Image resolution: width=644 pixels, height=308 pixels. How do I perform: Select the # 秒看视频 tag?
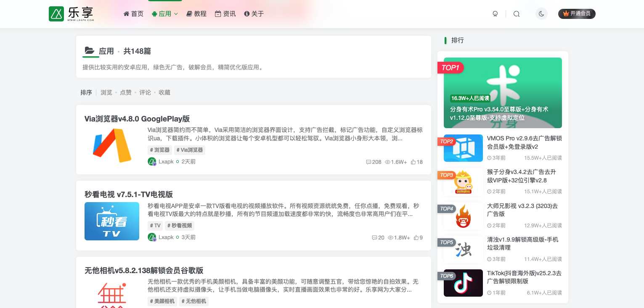pos(180,226)
